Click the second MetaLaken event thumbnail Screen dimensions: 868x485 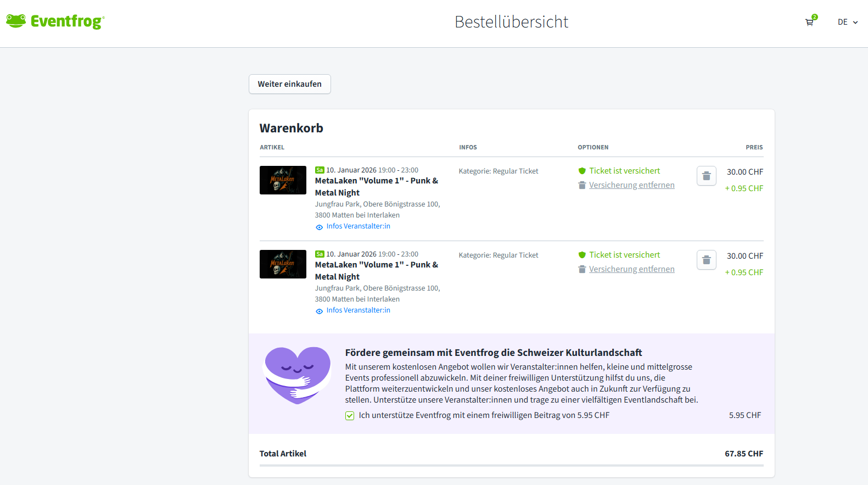click(x=283, y=264)
